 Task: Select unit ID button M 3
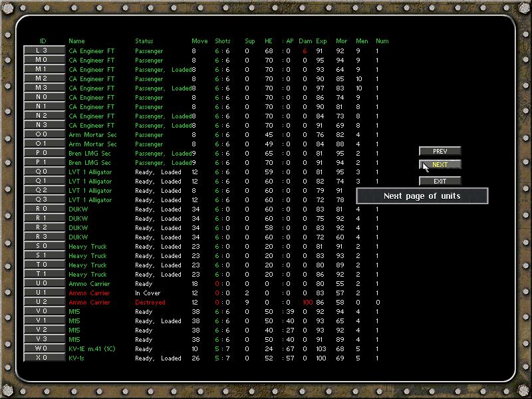point(44,88)
